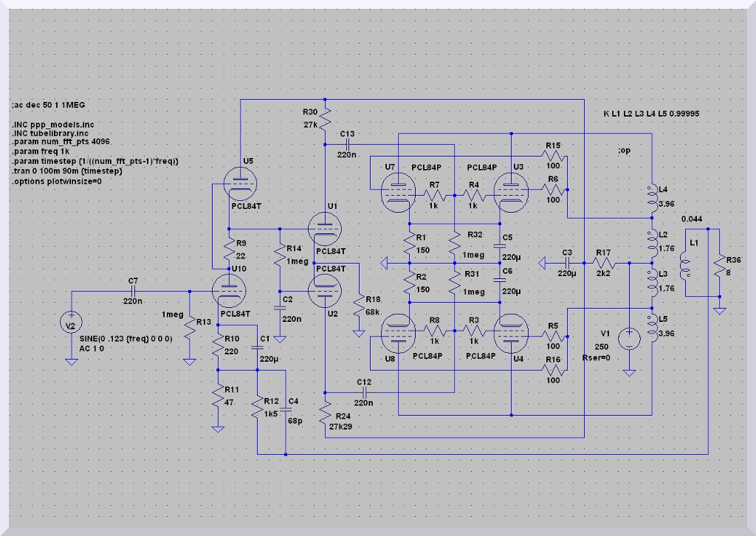Image resolution: width=756 pixels, height=536 pixels.
Task: Select the V2 input voltage source symbol
Action: coord(71,323)
